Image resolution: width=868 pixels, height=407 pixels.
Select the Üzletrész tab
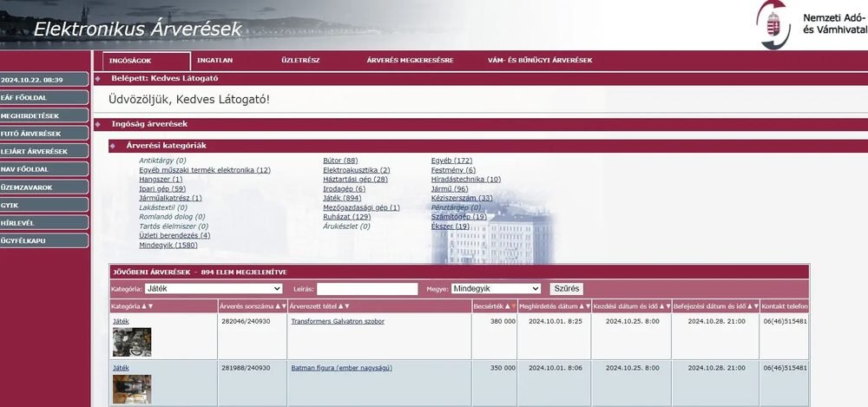pos(300,61)
